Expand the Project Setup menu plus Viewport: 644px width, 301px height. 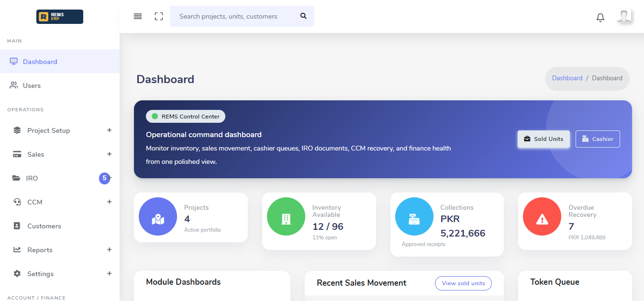(x=109, y=130)
